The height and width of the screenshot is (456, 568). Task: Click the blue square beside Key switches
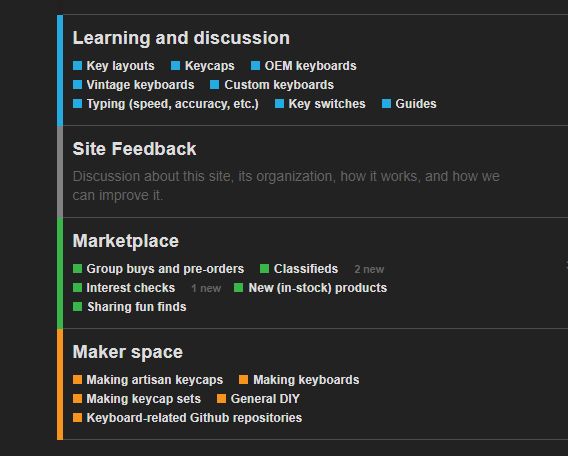[x=279, y=104]
